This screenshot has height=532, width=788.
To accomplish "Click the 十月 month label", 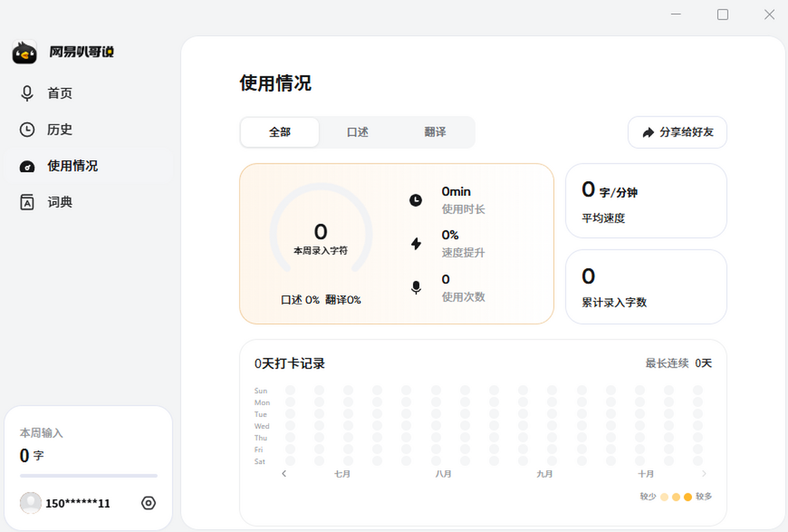I will point(646,474).
